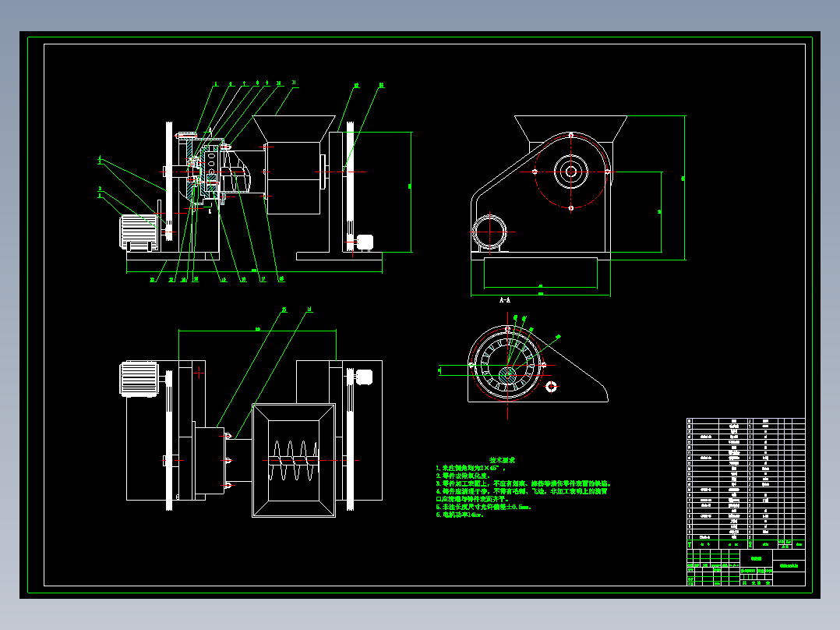Select the hopper outline in the side view
The height and width of the screenshot is (630, 840).
(570, 129)
